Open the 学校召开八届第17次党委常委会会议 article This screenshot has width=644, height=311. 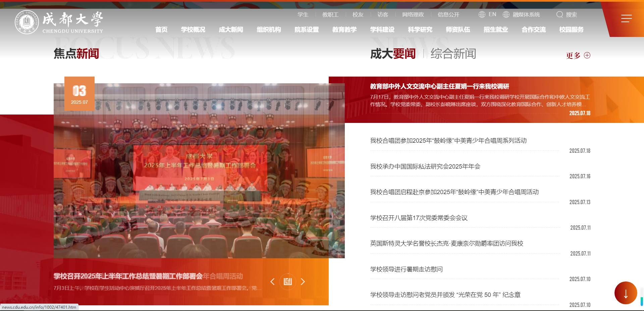419,218
